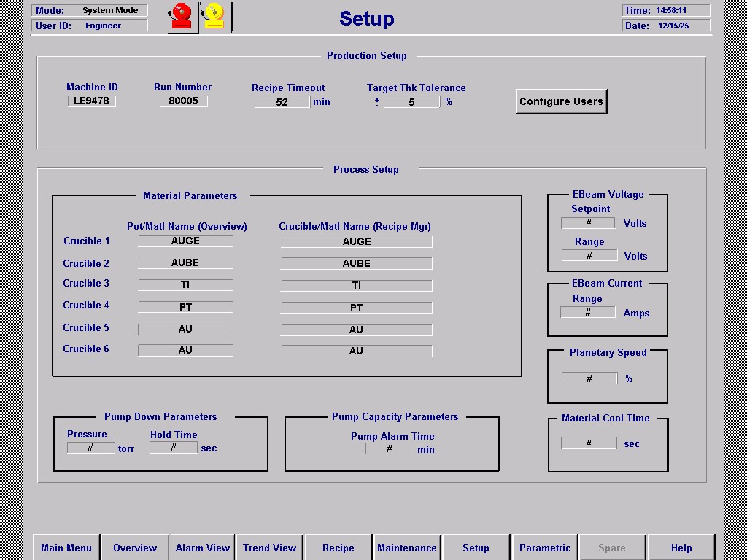Click the Target Thk Tolerance field

click(411, 102)
